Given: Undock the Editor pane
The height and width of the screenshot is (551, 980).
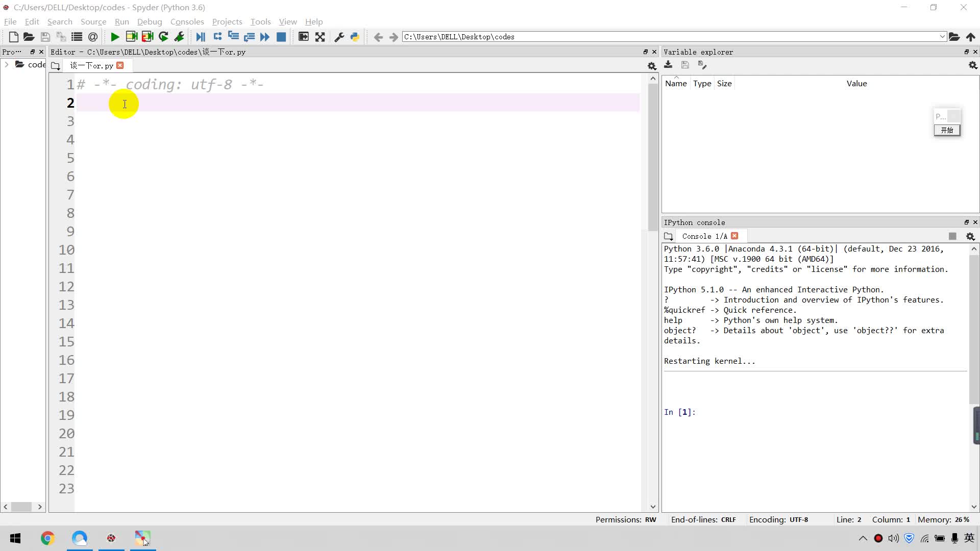Looking at the screenshot, I should point(645,52).
